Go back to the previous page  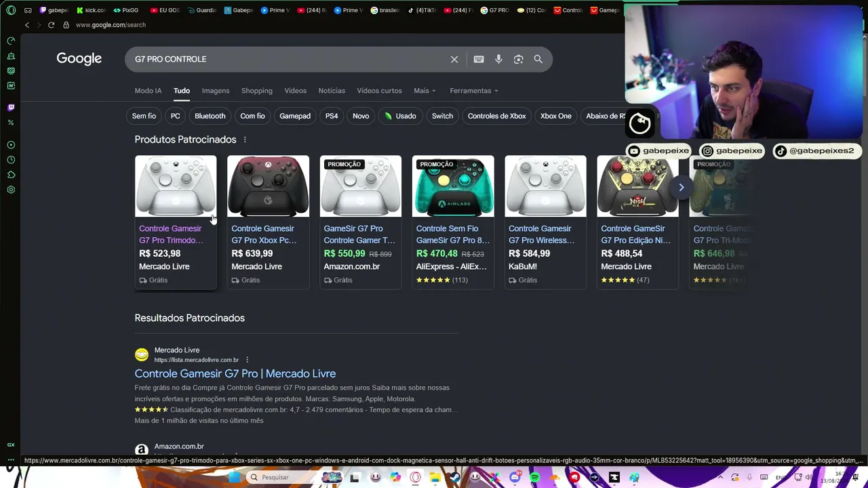[x=27, y=25]
